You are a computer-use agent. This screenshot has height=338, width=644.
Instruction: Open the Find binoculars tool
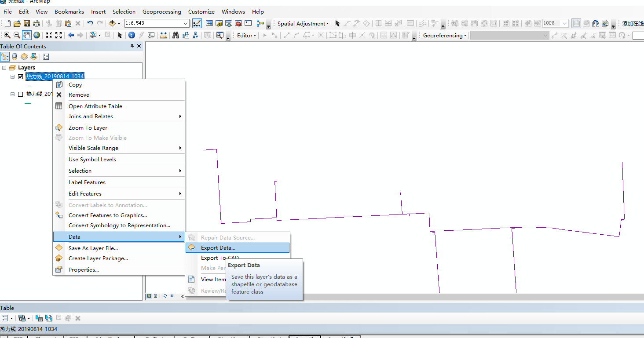click(x=176, y=35)
